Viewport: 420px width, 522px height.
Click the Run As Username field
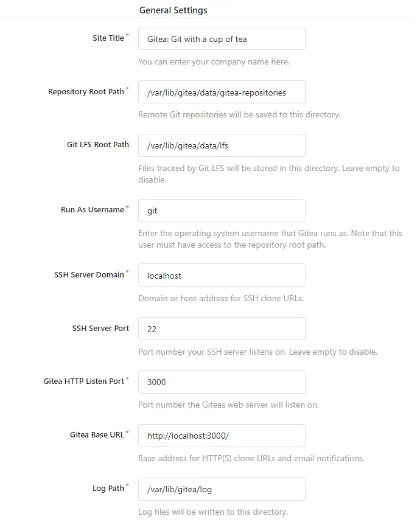click(222, 211)
